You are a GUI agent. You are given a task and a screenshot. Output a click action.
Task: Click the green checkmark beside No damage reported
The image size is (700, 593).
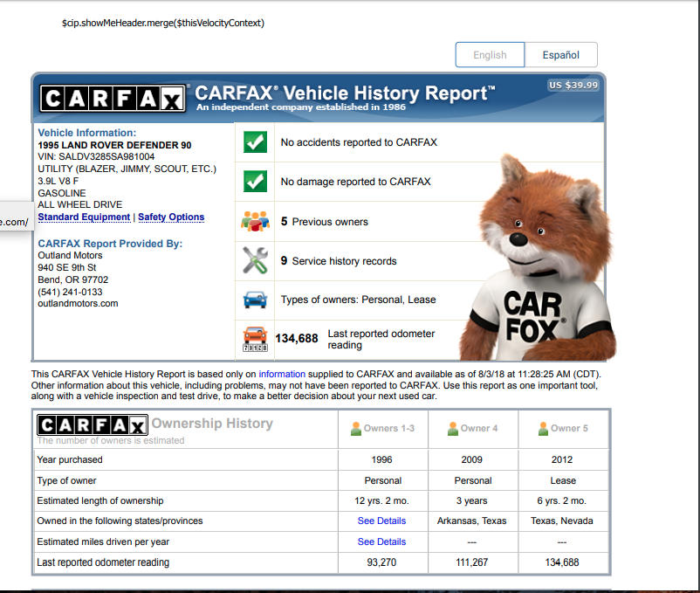(256, 182)
